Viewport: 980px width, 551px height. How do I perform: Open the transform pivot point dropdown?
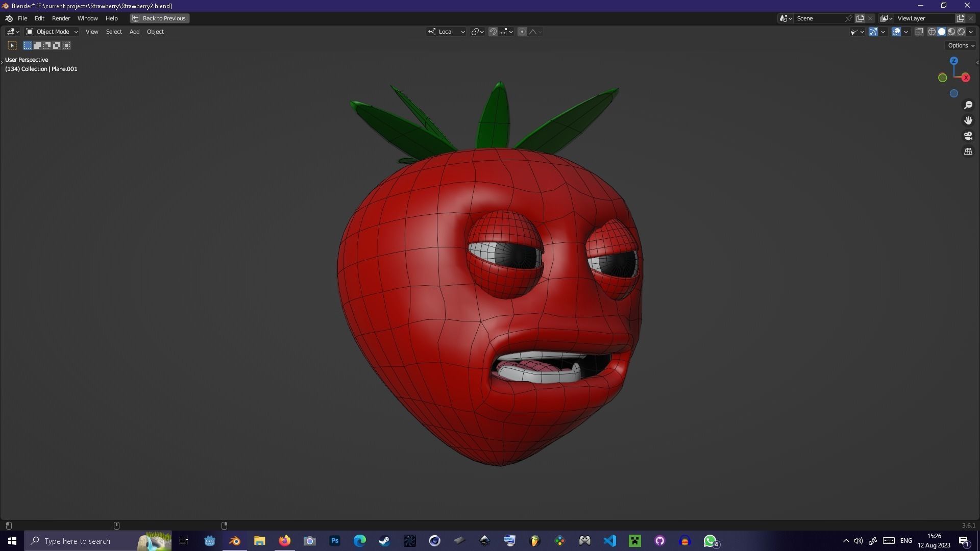(476, 32)
